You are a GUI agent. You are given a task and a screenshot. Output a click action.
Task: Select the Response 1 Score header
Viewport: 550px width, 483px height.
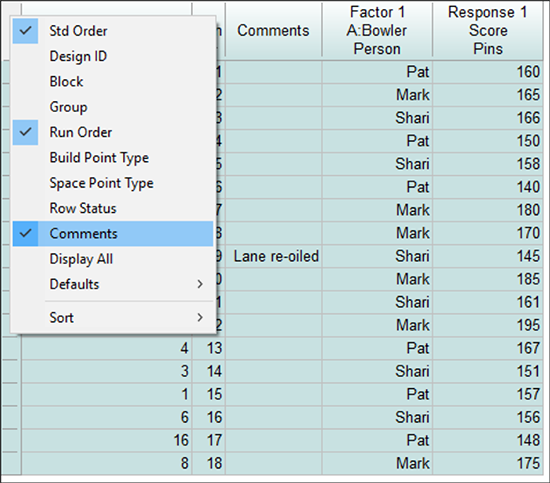click(x=488, y=31)
